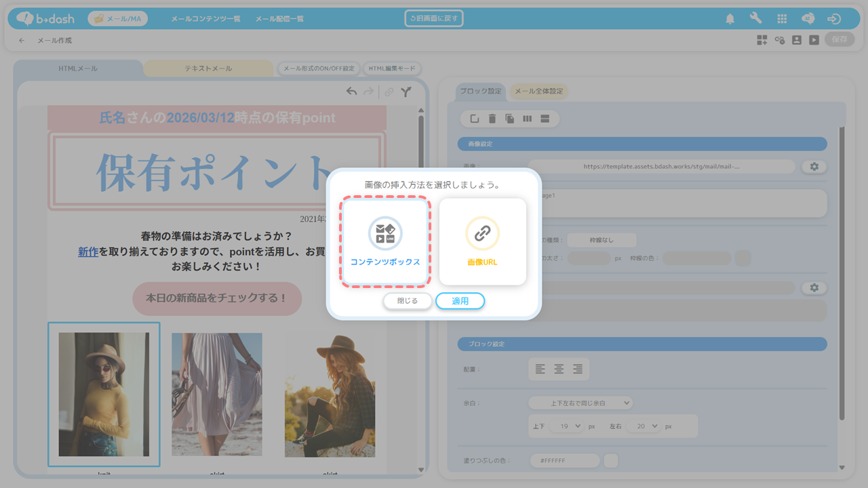868x488 pixels.
Task: Select the コンテンツボックス insert option
Action: click(x=385, y=241)
